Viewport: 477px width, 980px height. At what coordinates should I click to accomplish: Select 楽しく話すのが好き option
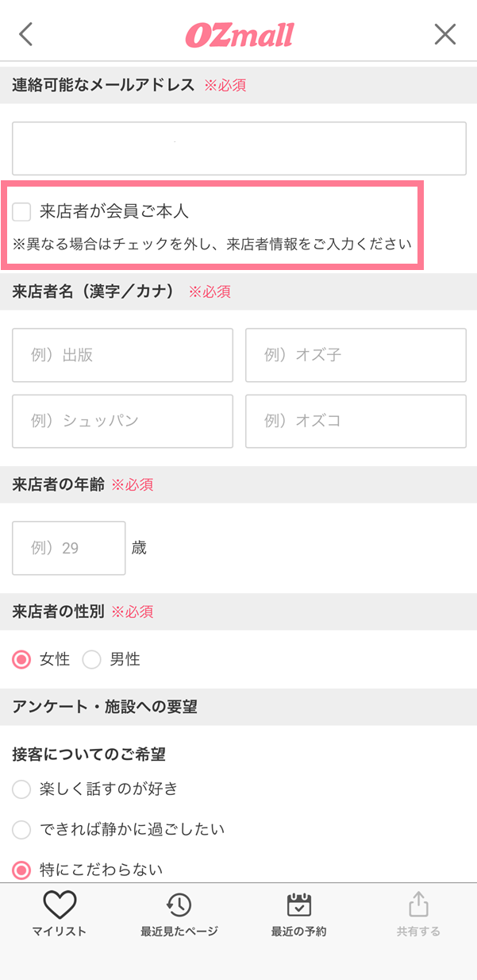coord(22,789)
